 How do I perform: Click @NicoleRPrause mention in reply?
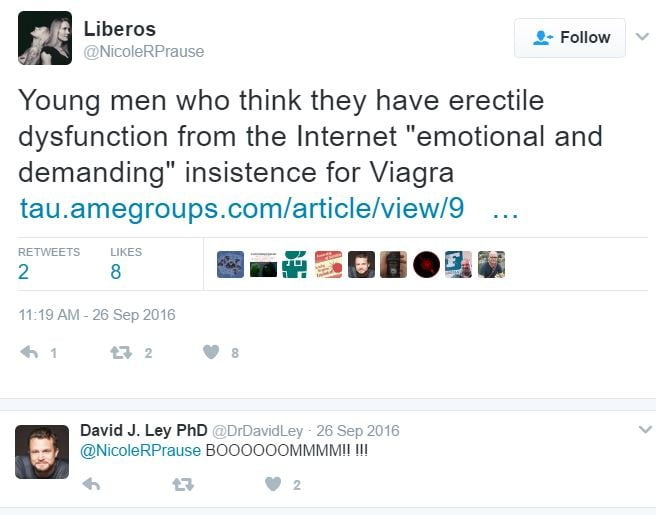tap(140, 451)
